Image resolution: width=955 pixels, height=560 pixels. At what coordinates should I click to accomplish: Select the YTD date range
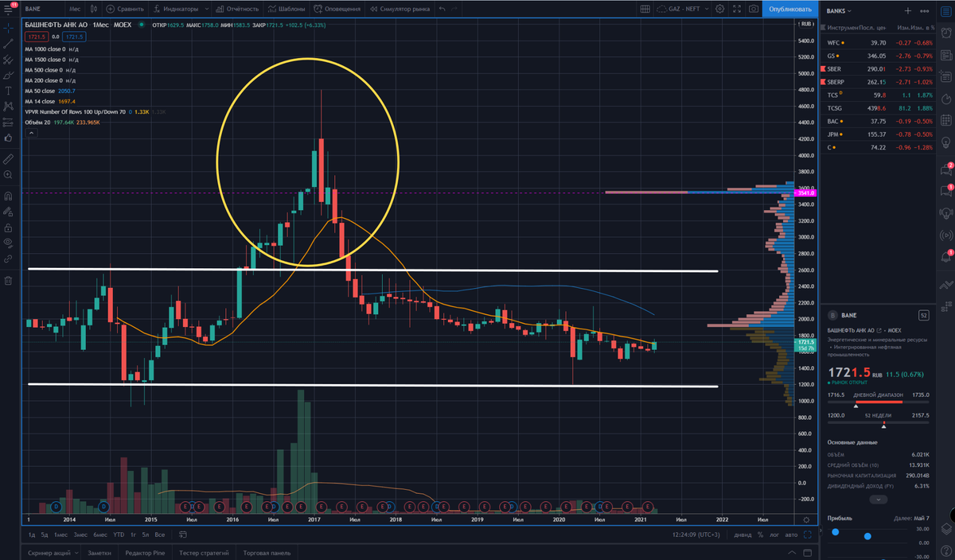pyautogui.click(x=119, y=535)
